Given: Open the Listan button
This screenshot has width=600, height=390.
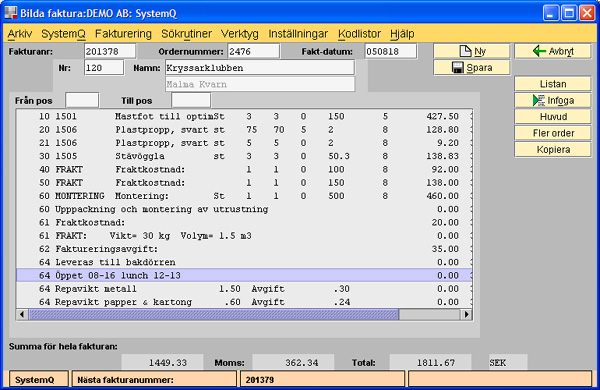Looking at the screenshot, I should point(553,84).
